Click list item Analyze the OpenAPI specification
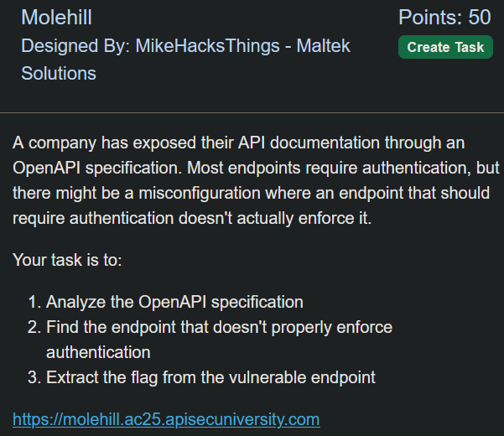Image resolution: width=504 pixels, height=436 pixels. click(174, 302)
